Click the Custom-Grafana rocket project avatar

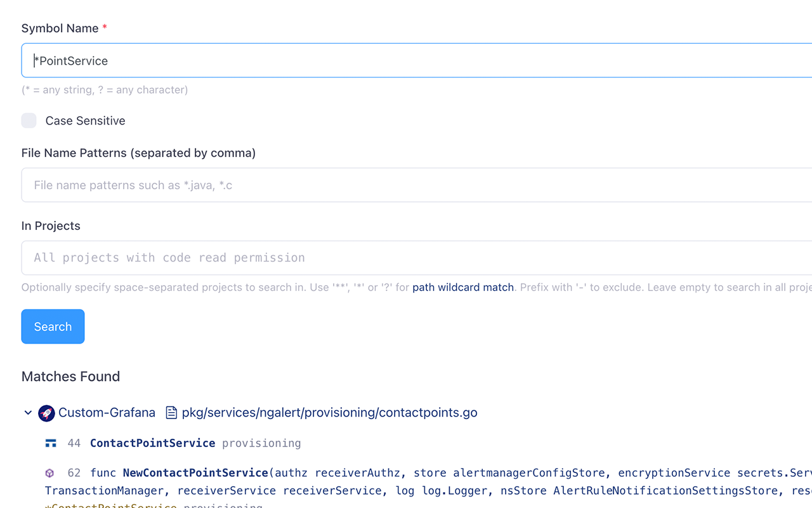(x=46, y=413)
